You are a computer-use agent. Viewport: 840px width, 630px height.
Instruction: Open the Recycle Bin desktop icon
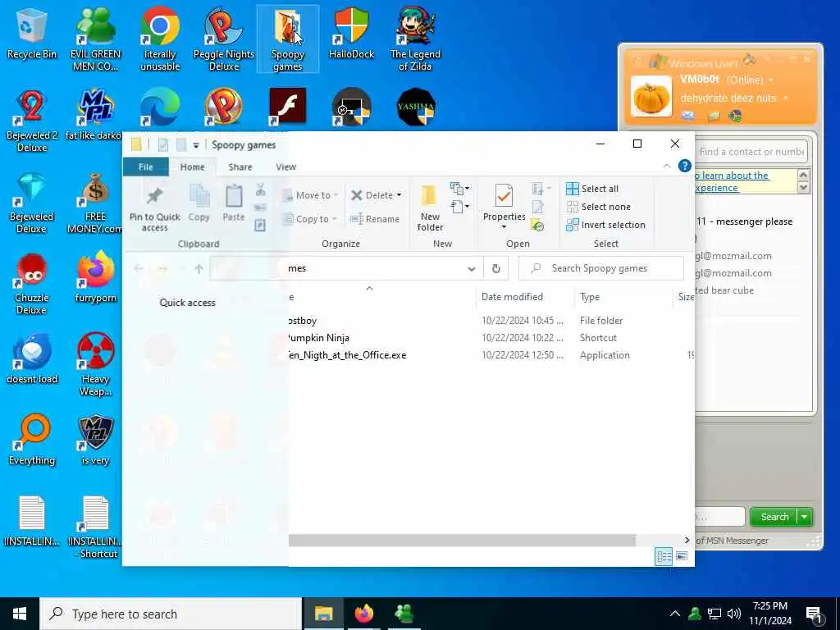(32, 34)
